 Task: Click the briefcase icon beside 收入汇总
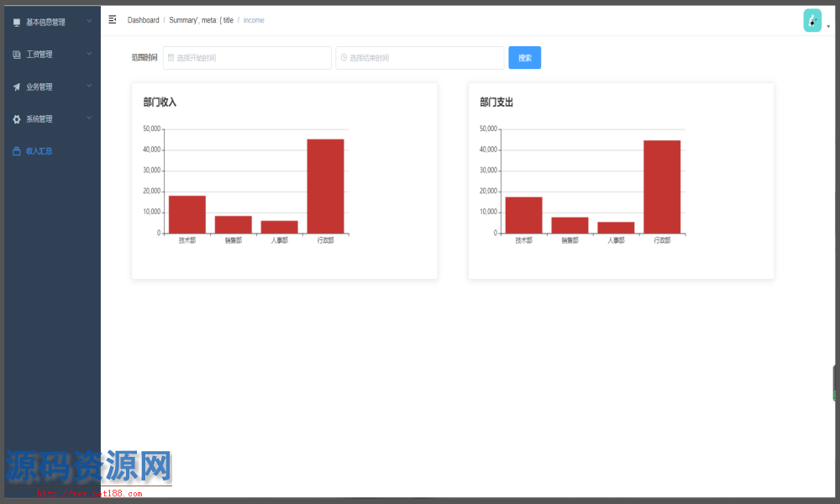coord(17,151)
